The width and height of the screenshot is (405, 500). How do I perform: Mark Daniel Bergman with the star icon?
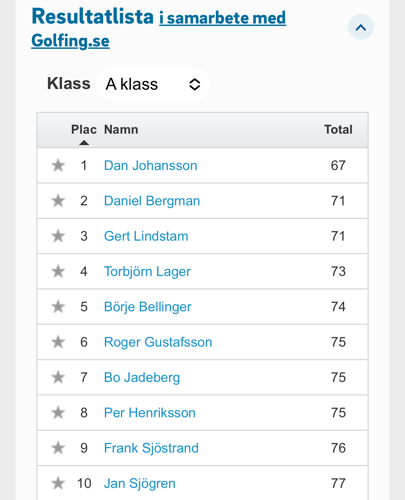click(x=58, y=201)
